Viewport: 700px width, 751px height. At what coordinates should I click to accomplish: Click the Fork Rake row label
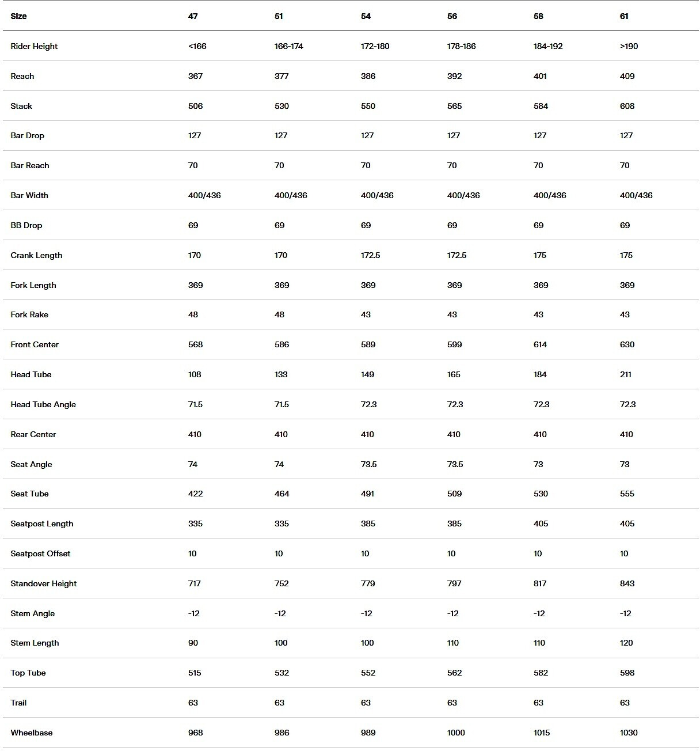(29, 314)
